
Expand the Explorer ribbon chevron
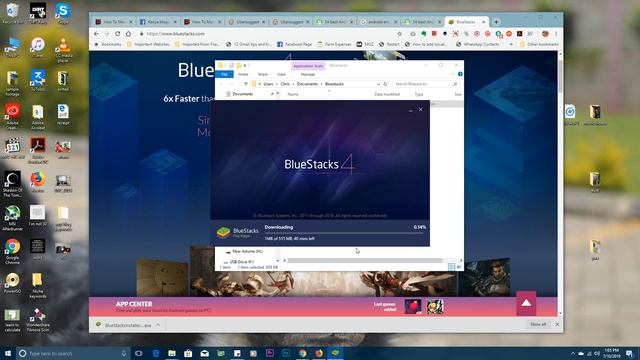click(453, 74)
